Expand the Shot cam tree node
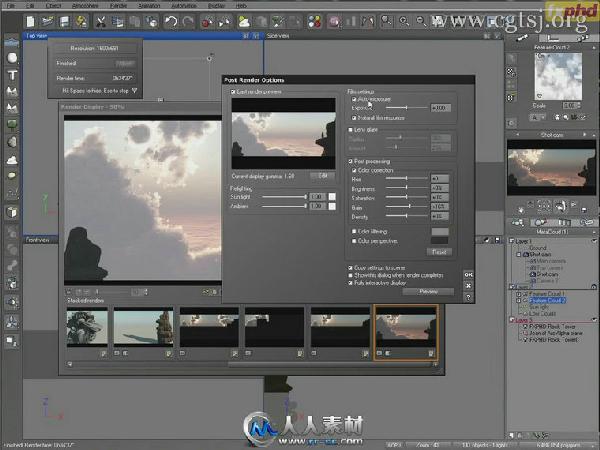 click(519, 254)
